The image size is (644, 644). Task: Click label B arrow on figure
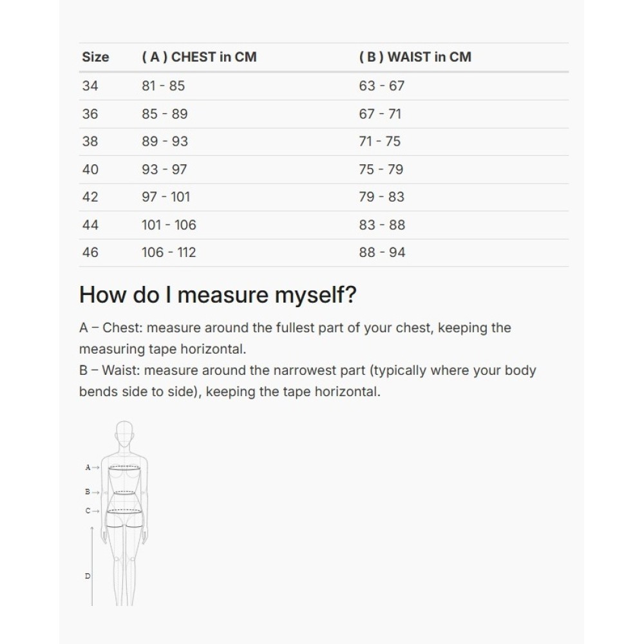coord(92,491)
